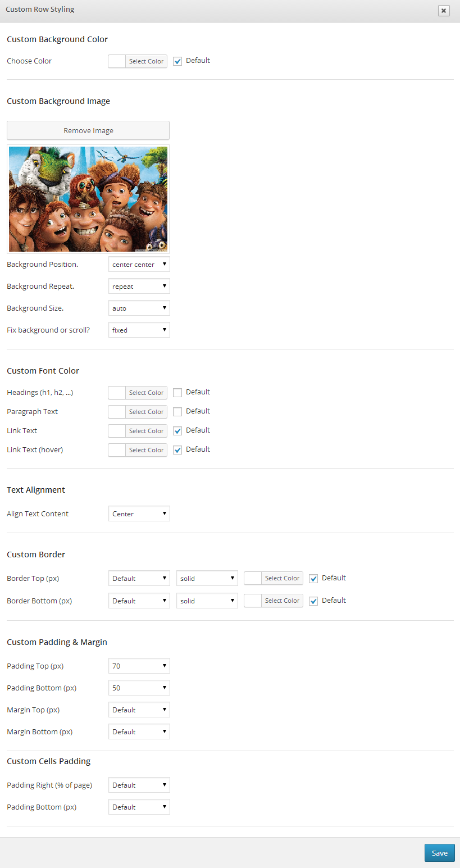Screen dimensions: 460x868
Task: Pick a color for Link Text
Action: click(x=145, y=431)
